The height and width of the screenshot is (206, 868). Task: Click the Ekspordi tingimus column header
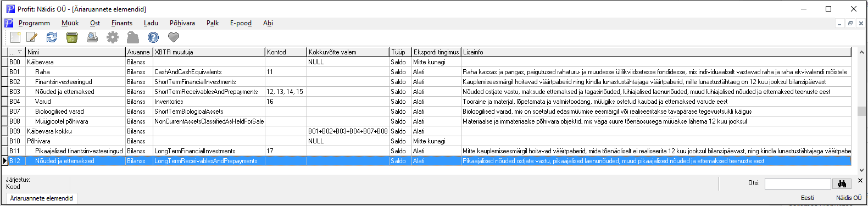(436, 52)
